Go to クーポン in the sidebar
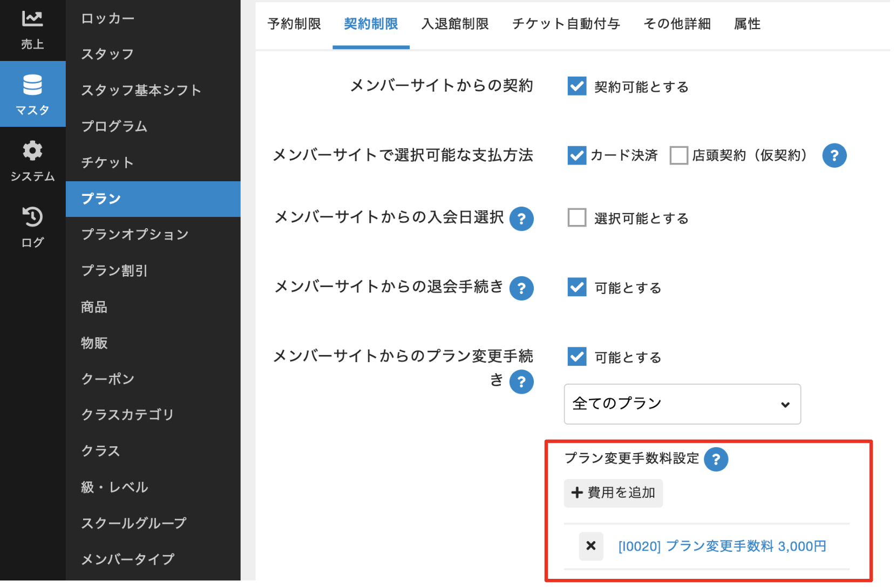 pyautogui.click(x=108, y=379)
